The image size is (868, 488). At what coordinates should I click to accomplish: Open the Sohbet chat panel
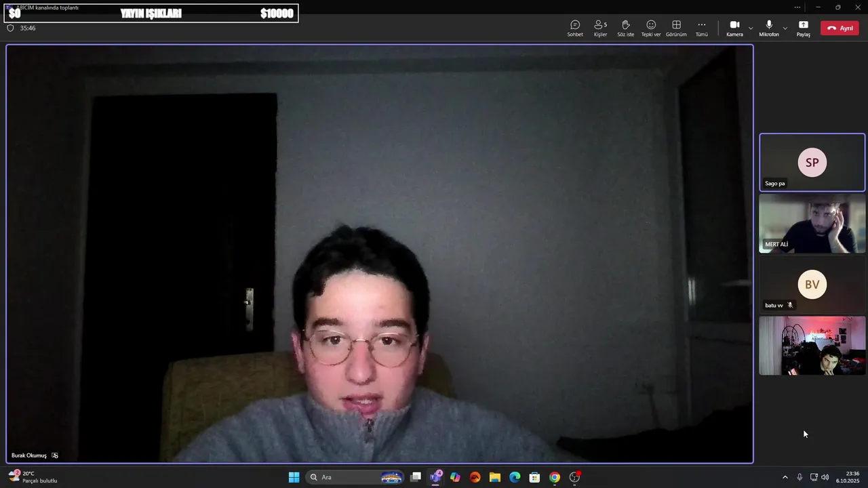[x=575, y=28]
